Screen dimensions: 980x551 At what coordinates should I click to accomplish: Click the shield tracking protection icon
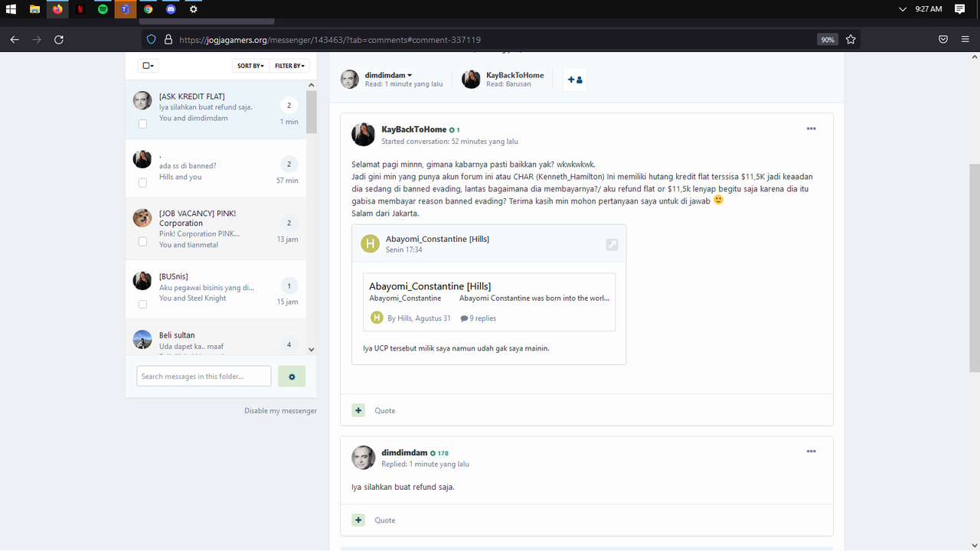[x=152, y=39]
